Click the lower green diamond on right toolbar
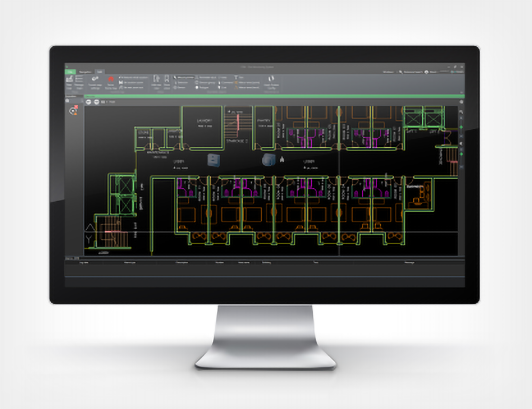The width and height of the screenshot is (532, 409). [461, 154]
